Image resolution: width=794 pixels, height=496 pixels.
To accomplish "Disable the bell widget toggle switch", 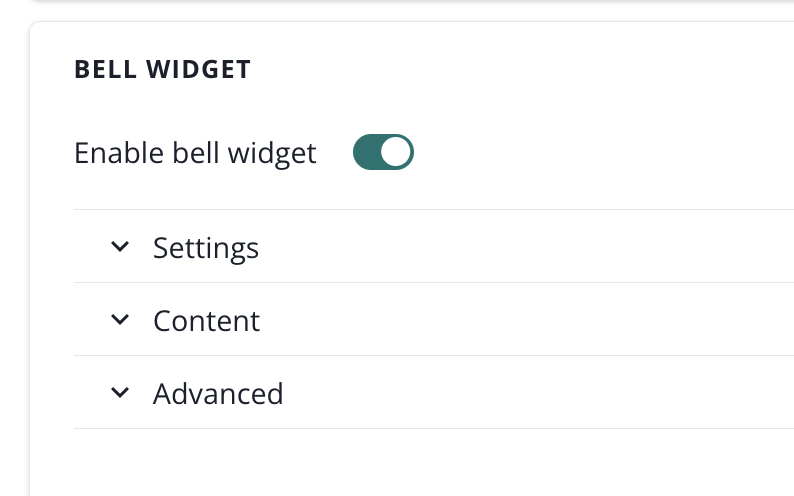I will [383, 153].
